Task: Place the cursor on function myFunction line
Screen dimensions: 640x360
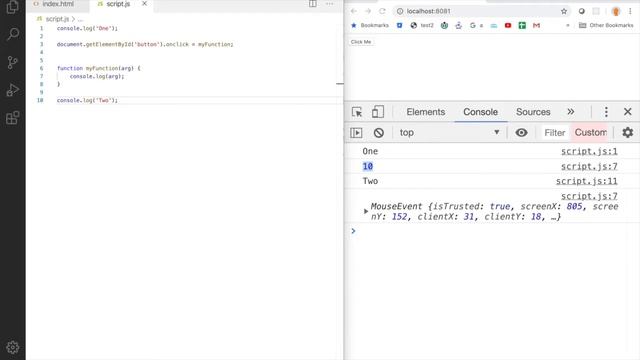Action: 98,68
